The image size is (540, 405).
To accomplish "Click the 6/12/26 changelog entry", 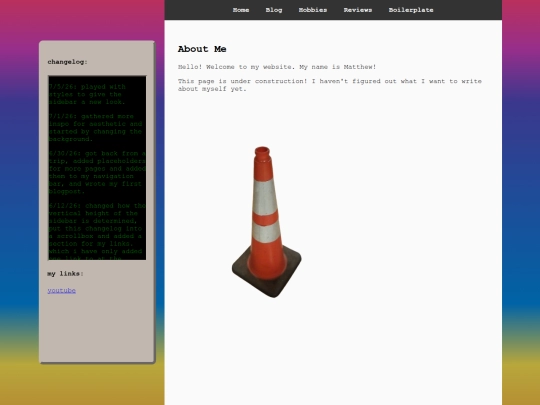I will 97,232.
